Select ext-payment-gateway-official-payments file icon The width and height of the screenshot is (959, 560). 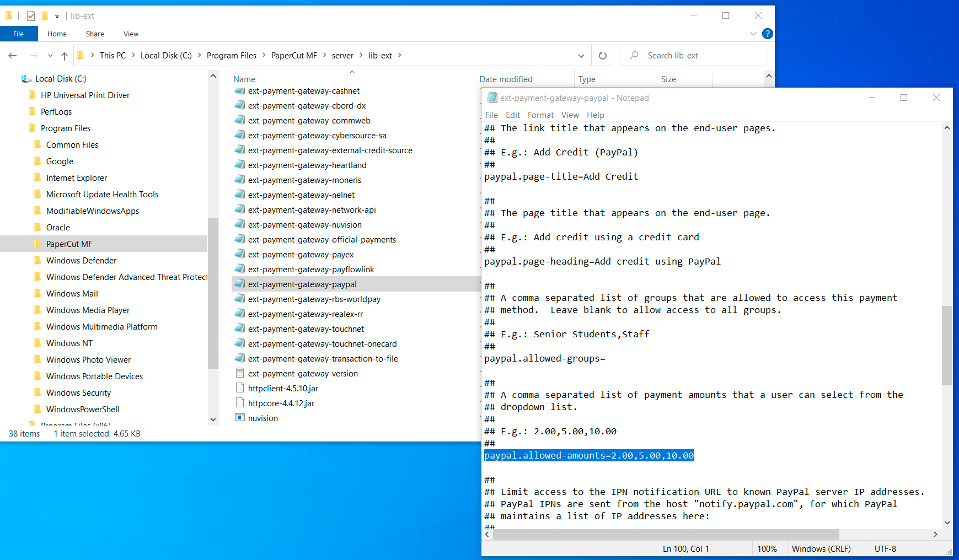(239, 240)
